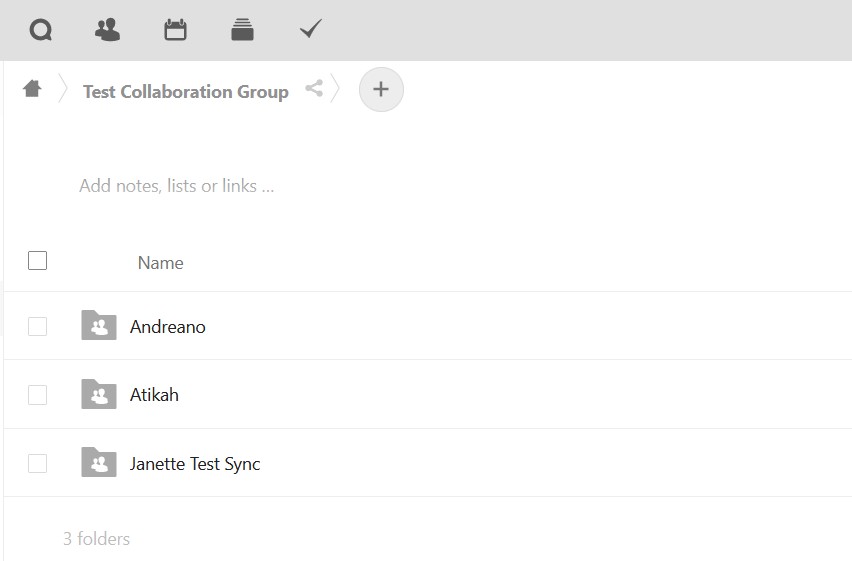The height and width of the screenshot is (561, 852).
Task: Open the plus new-item menu
Action: point(380,89)
